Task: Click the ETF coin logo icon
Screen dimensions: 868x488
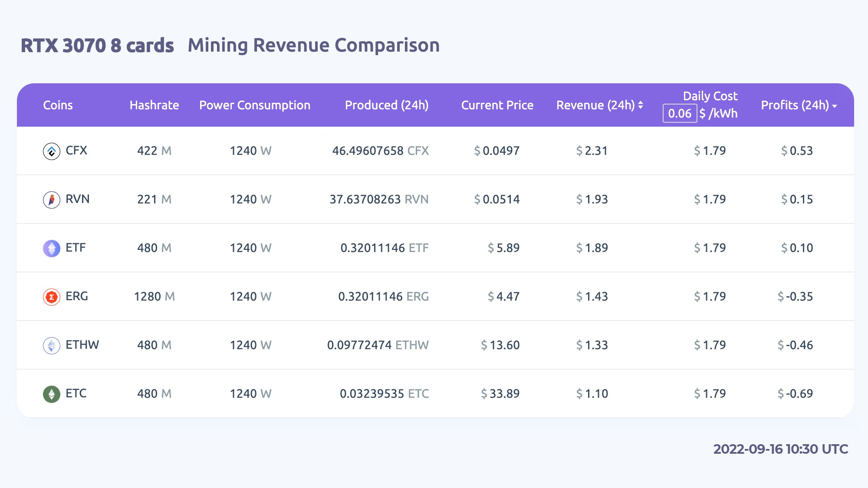Action: coord(52,249)
